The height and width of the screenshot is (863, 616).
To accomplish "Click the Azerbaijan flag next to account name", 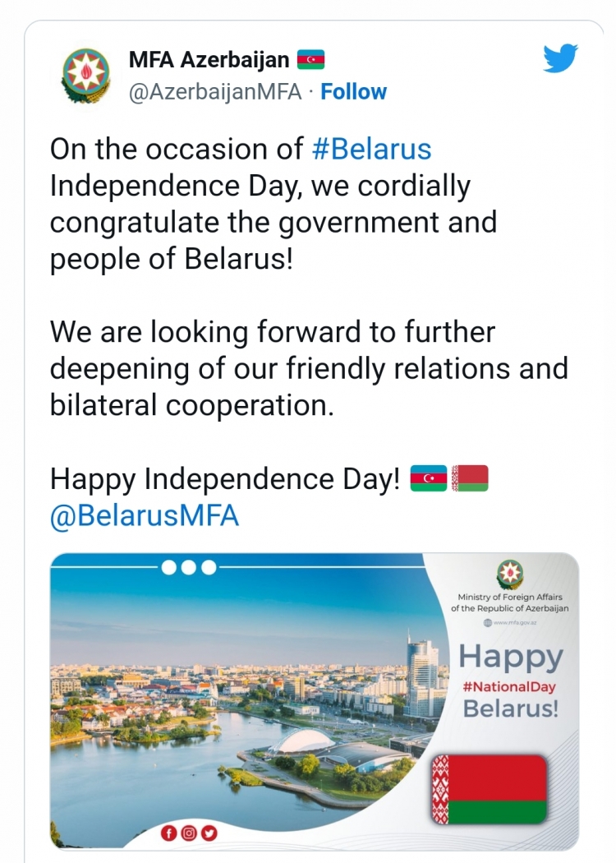I will [x=310, y=59].
